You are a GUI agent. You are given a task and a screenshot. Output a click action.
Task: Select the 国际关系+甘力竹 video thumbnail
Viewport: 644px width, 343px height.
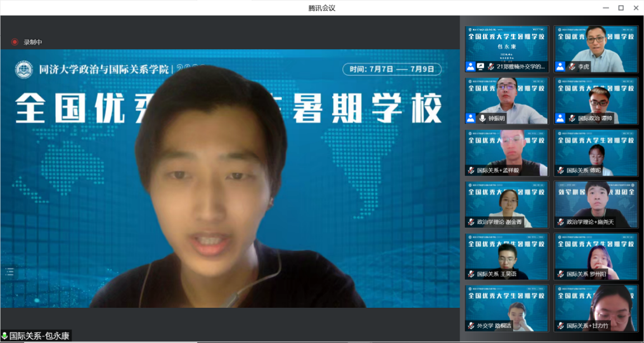596,307
